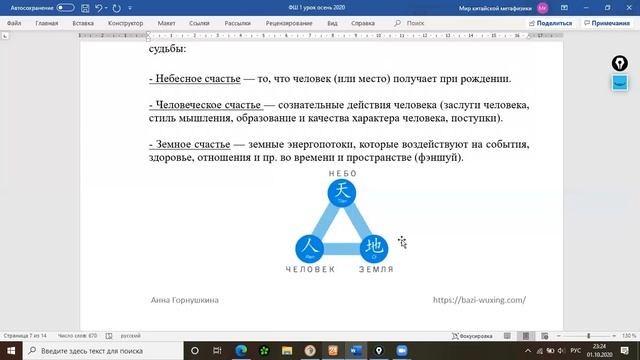Screen dimensions: 640x360
Task: Open Ribbon display options icon
Action: point(564,8)
